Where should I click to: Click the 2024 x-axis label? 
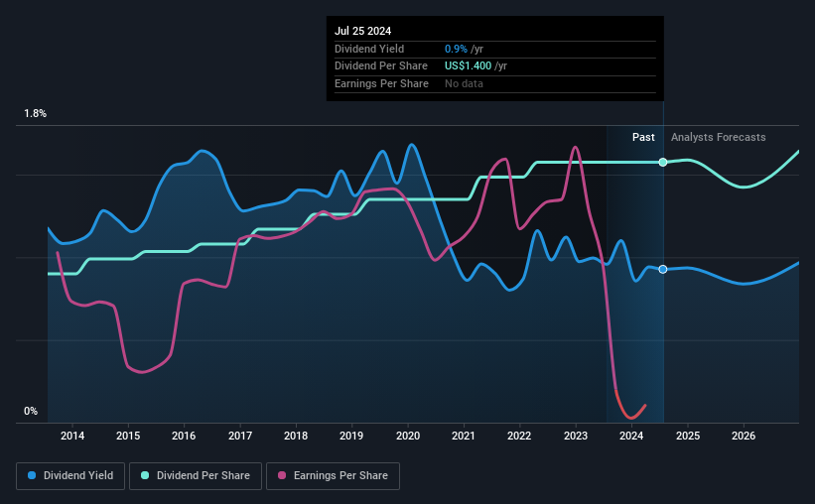point(631,436)
